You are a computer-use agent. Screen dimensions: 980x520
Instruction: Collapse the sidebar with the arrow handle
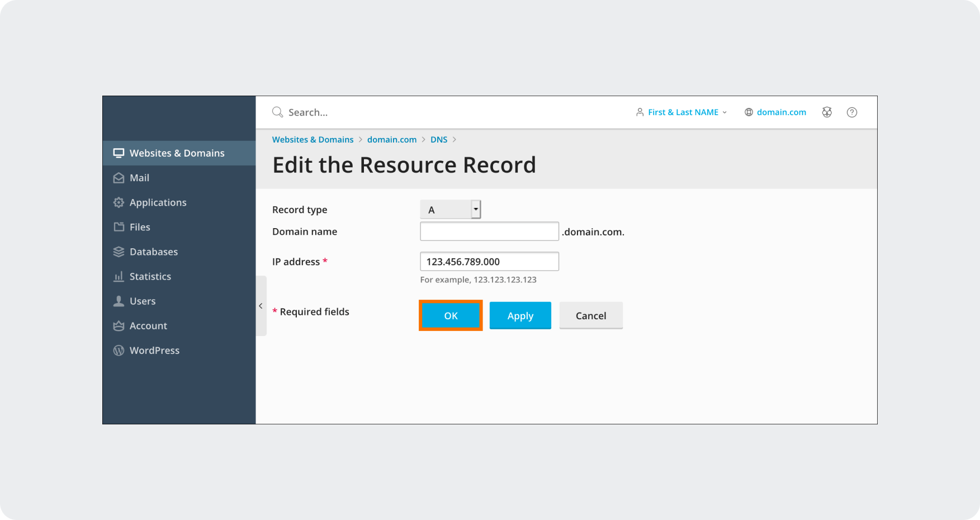[x=261, y=306]
